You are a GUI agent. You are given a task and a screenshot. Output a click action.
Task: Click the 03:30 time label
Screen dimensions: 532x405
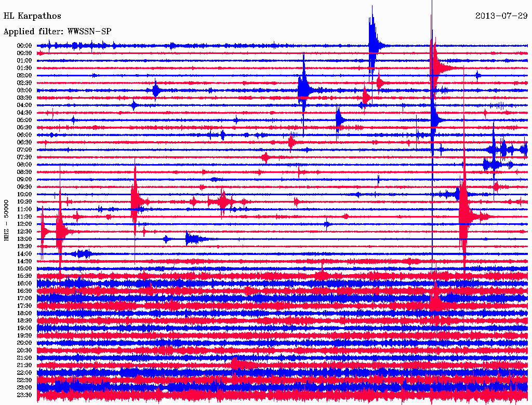click(x=24, y=98)
